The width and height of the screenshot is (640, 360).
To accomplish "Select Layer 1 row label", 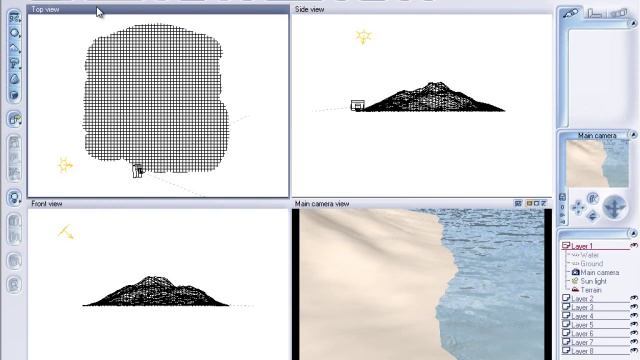I will point(582,246).
